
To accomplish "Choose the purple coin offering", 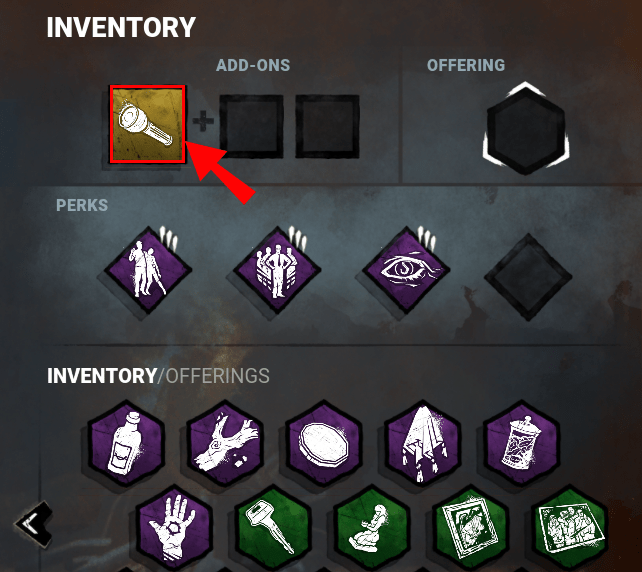I will [x=324, y=443].
